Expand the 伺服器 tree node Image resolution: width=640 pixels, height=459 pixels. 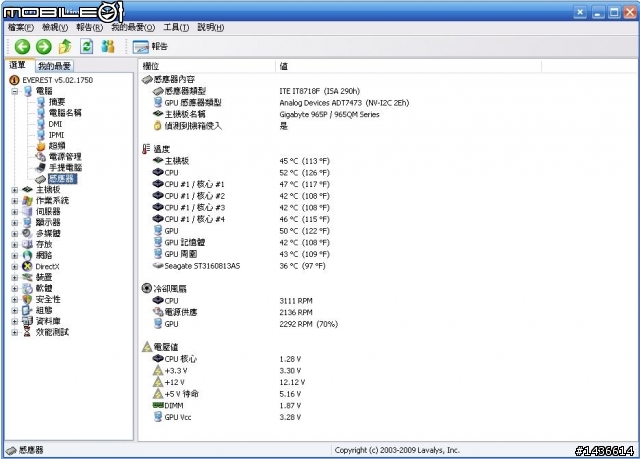point(15,212)
